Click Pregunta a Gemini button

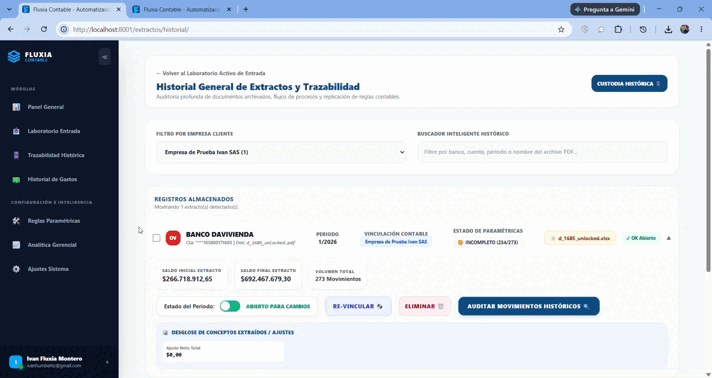pyautogui.click(x=605, y=9)
